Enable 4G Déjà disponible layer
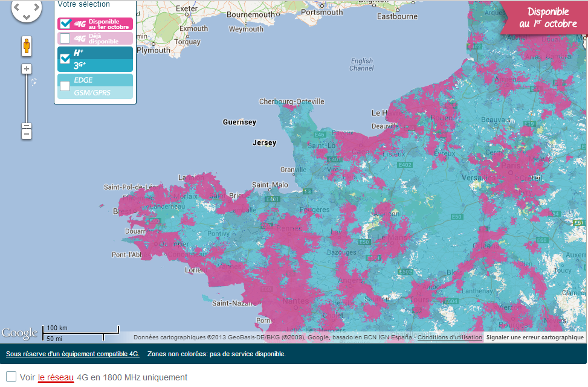 (65, 38)
